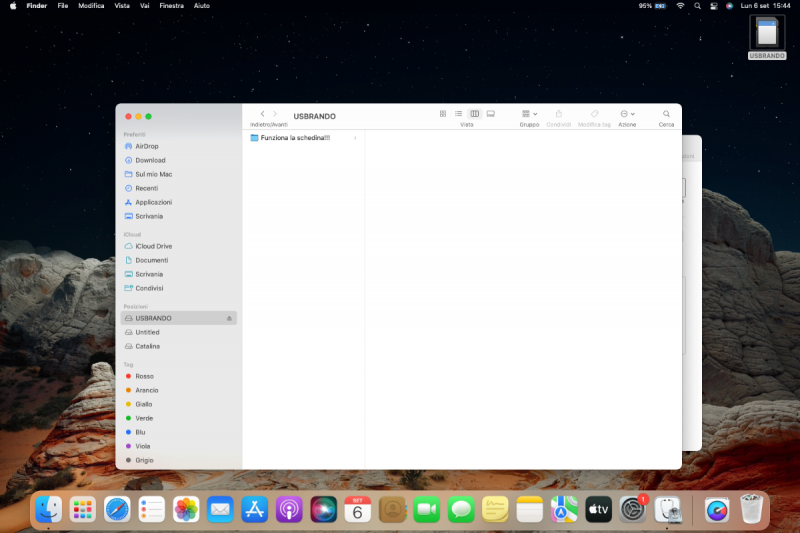
Task: Click the back navigation arrow
Action: pos(262,114)
